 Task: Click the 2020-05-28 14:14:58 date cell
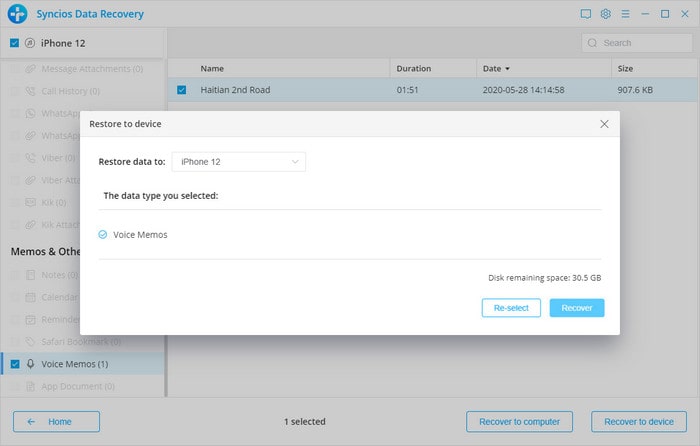[523, 90]
